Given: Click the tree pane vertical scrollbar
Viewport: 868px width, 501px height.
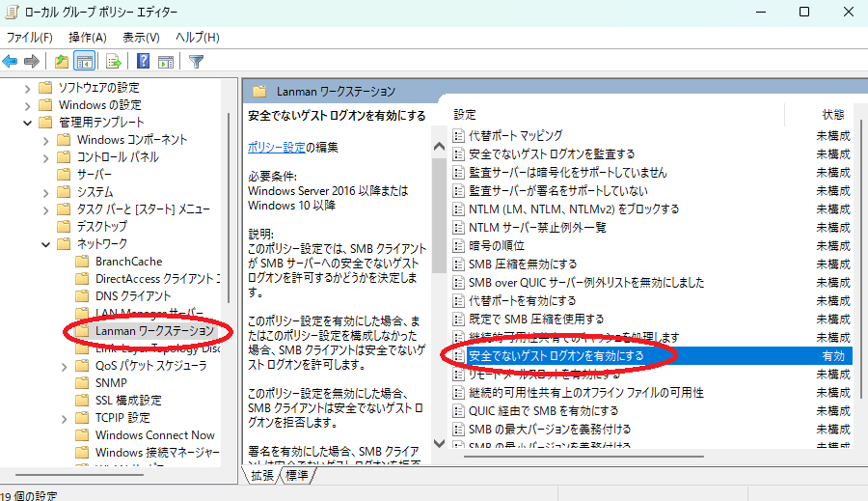Looking at the screenshot, I should (x=228, y=208).
